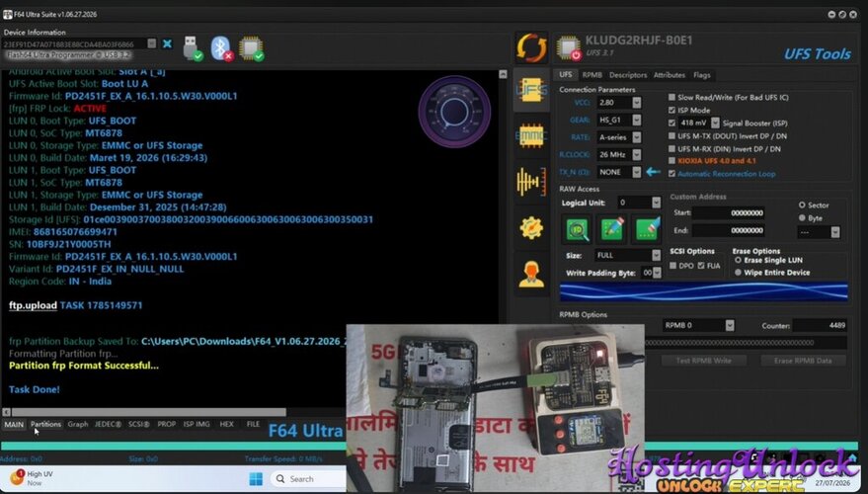Screen dimensions: 868x494
Task: Check the KIOXIA UFS 4.0 and 4.1 option
Action: click(x=671, y=161)
